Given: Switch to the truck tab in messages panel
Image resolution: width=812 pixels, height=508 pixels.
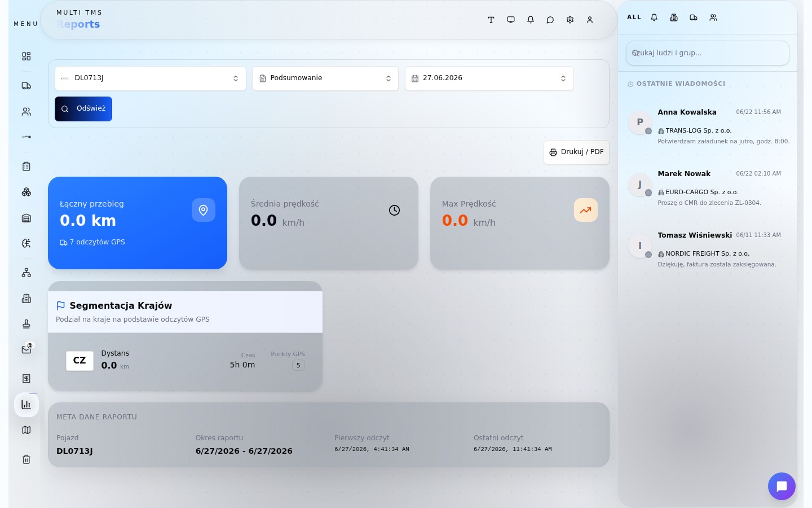Looking at the screenshot, I should 694,17.
